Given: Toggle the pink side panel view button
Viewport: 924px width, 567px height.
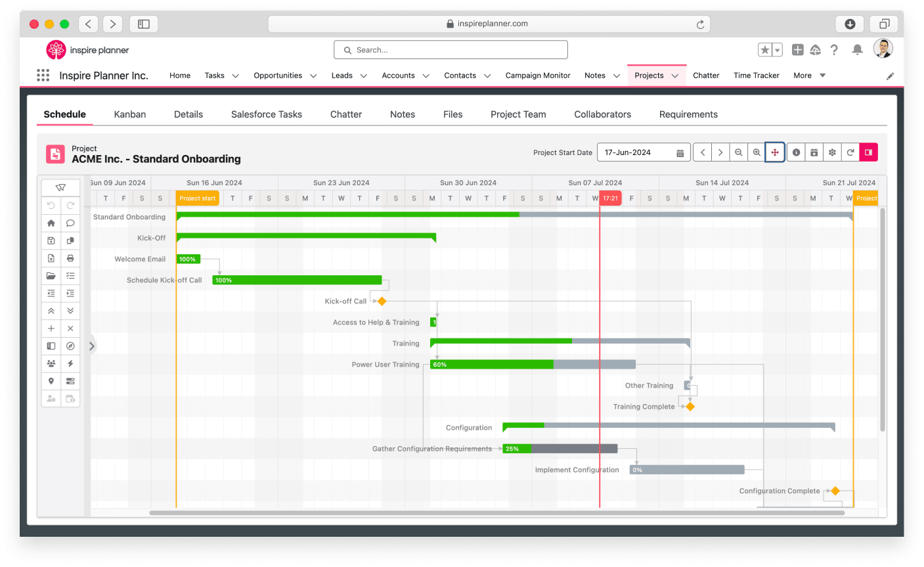Looking at the screenshot, I should point(868,152).
